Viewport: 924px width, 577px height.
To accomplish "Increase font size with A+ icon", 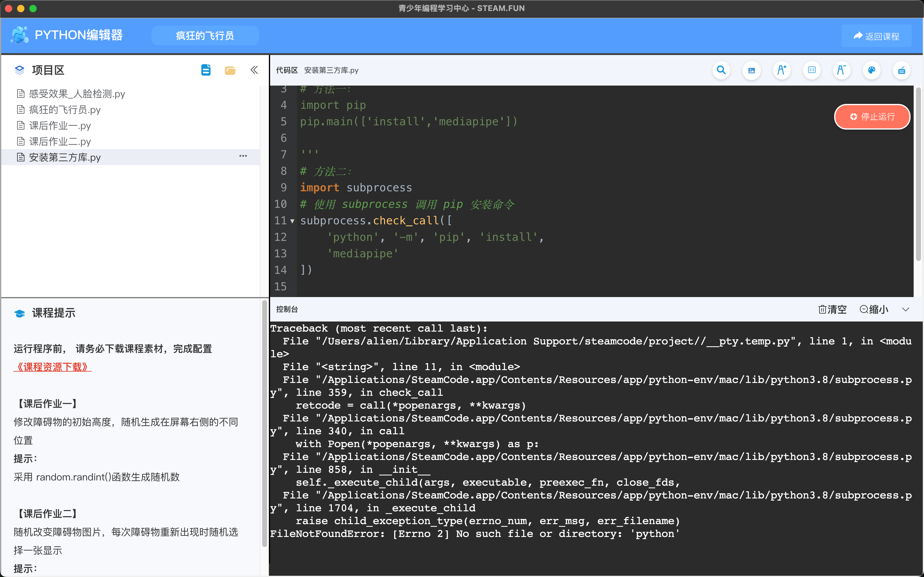I will tap(781, 70).
